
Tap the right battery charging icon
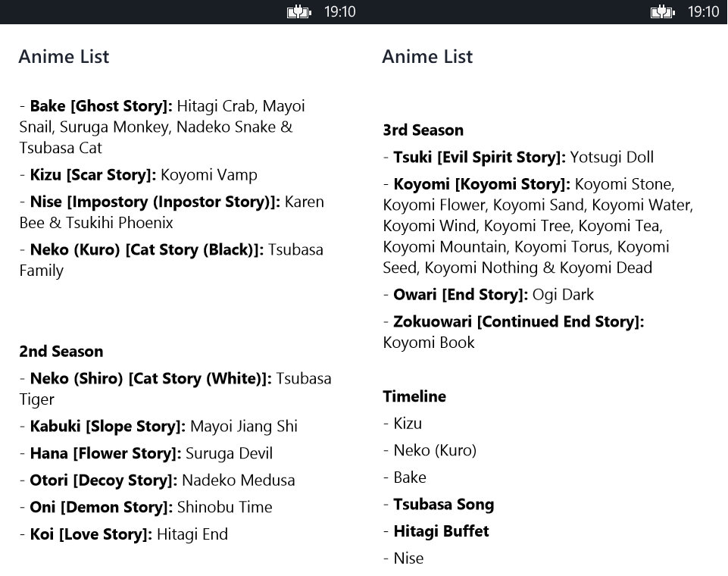click(x=662, y=11)
